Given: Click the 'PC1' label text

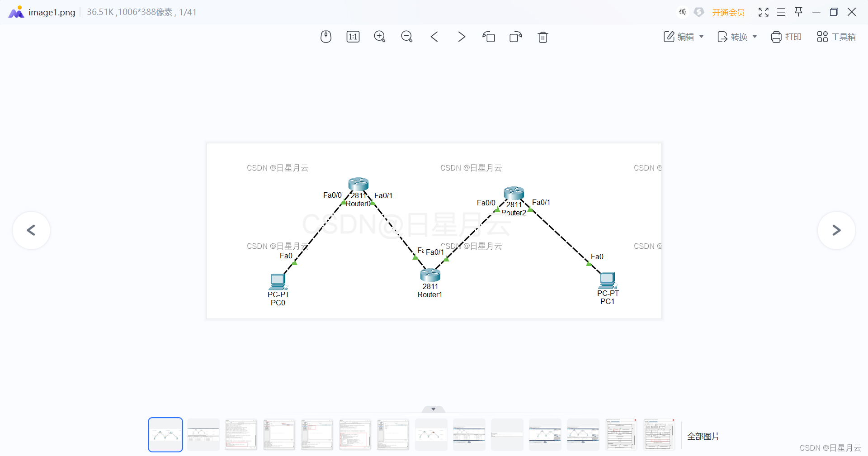Looking at the screenshot, I should click(x=608, y=301).
